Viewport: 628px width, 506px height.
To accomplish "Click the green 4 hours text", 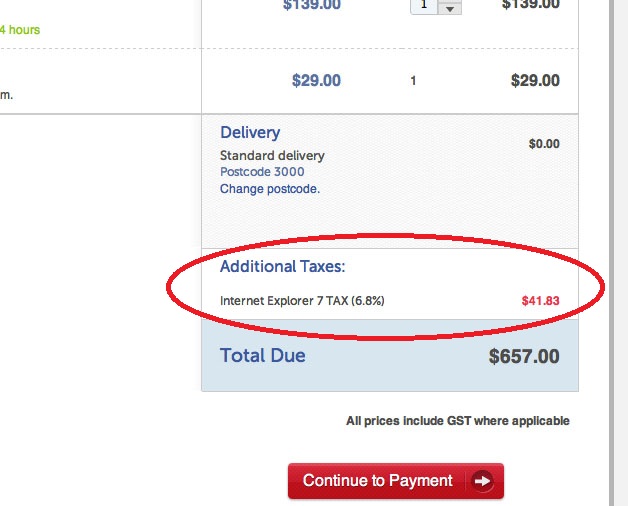I will click(x=20, y=30).
